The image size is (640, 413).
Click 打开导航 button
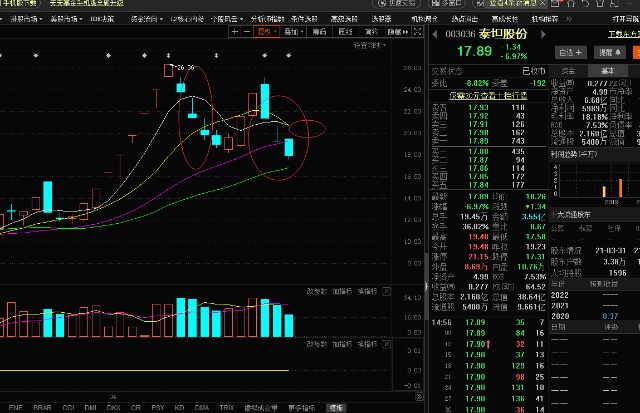click(626, 19)
